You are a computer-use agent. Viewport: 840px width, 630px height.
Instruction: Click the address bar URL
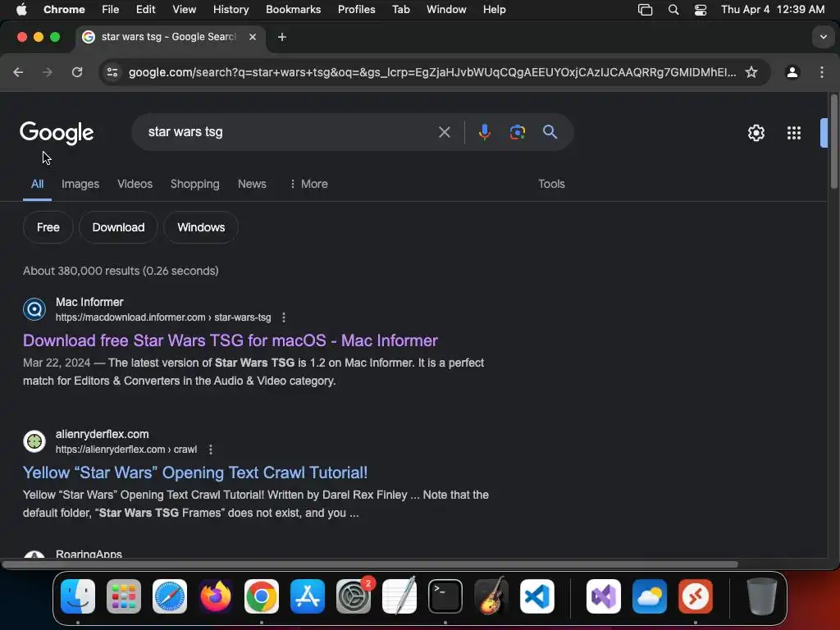pos(431,72)
